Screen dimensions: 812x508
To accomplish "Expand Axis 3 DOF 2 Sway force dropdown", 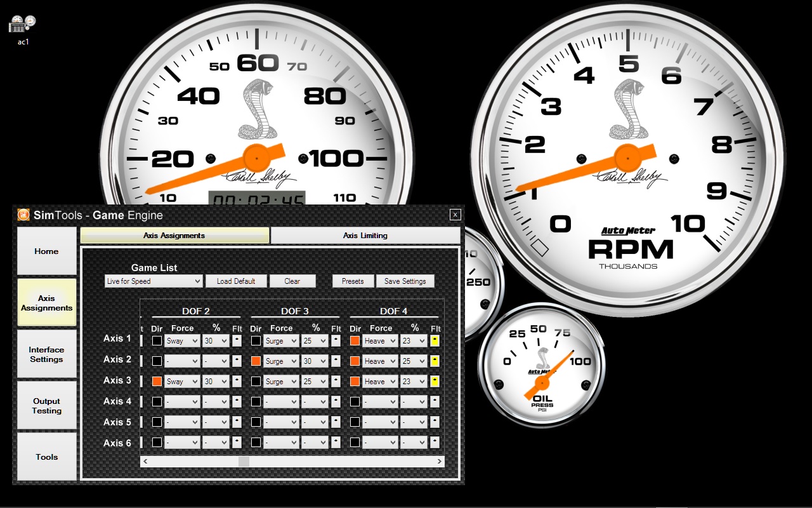I will pos(182,382).
